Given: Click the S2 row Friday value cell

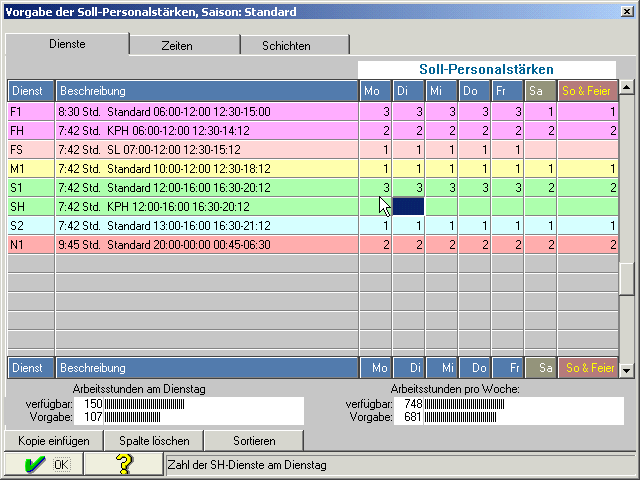Looking at the screenshot, I should click(508, 225).
